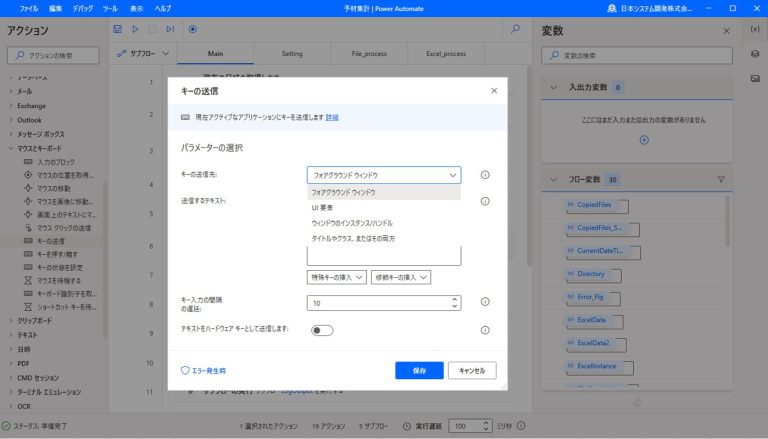Close the variables panel X

click(x=726, y=31)
